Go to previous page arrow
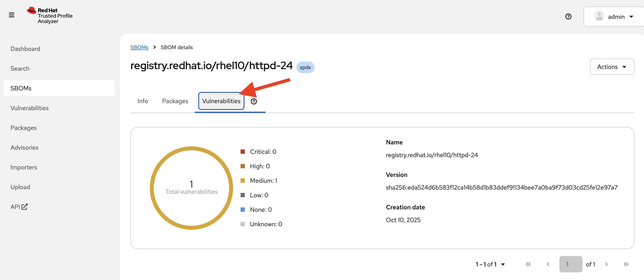 point(548,264)
